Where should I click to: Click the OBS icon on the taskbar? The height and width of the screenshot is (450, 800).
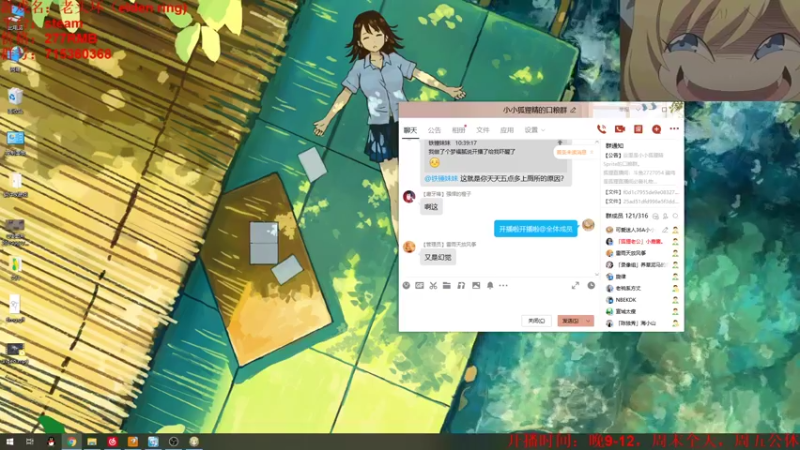(x=173, y=442)
